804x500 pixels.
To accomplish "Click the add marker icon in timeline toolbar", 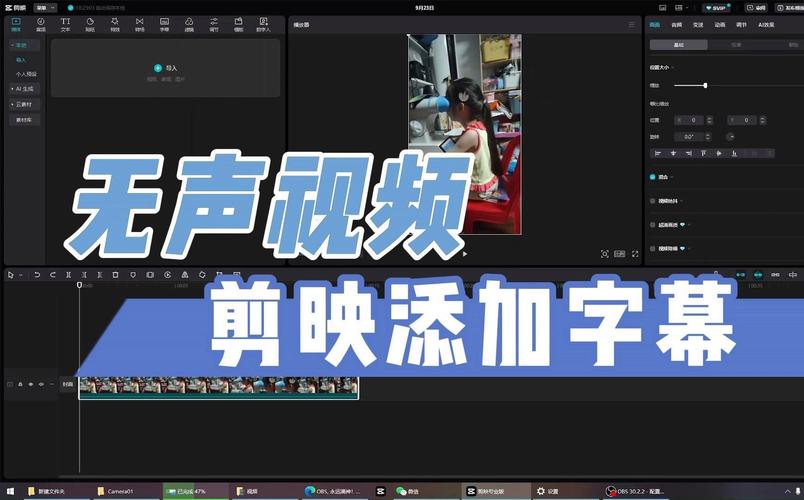I will [133, 275].
